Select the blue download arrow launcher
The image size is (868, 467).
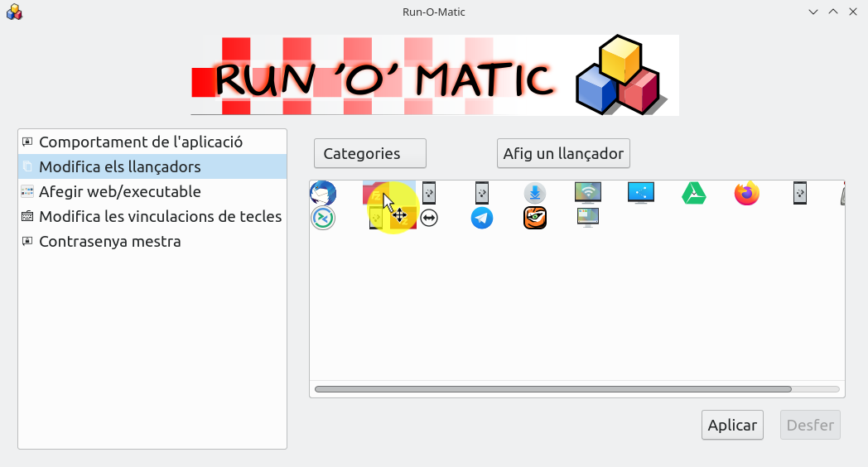535,194
